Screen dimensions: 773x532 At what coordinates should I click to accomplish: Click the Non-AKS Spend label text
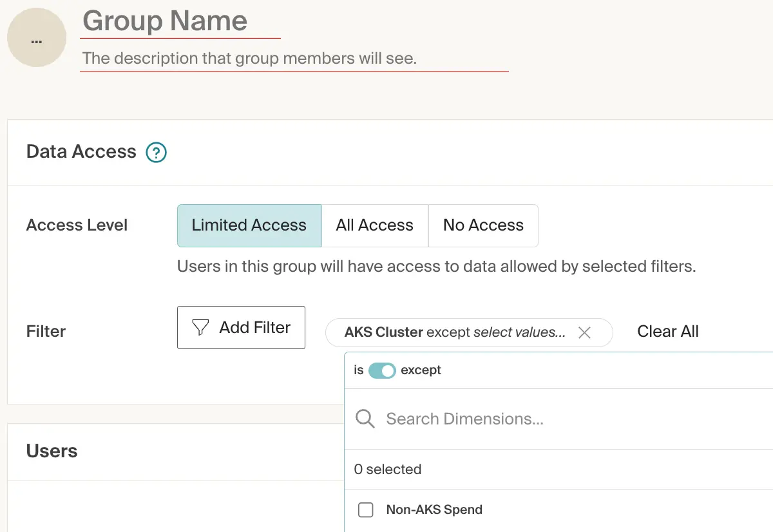pos(434,510)
